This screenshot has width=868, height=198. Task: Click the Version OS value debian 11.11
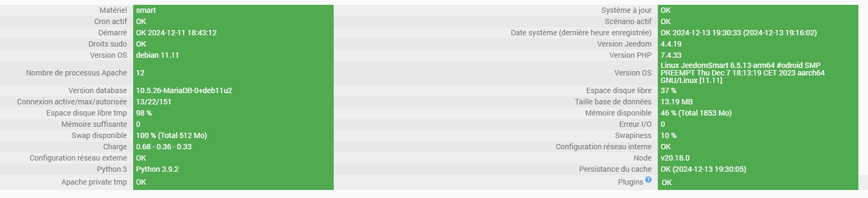click(157, 55)
